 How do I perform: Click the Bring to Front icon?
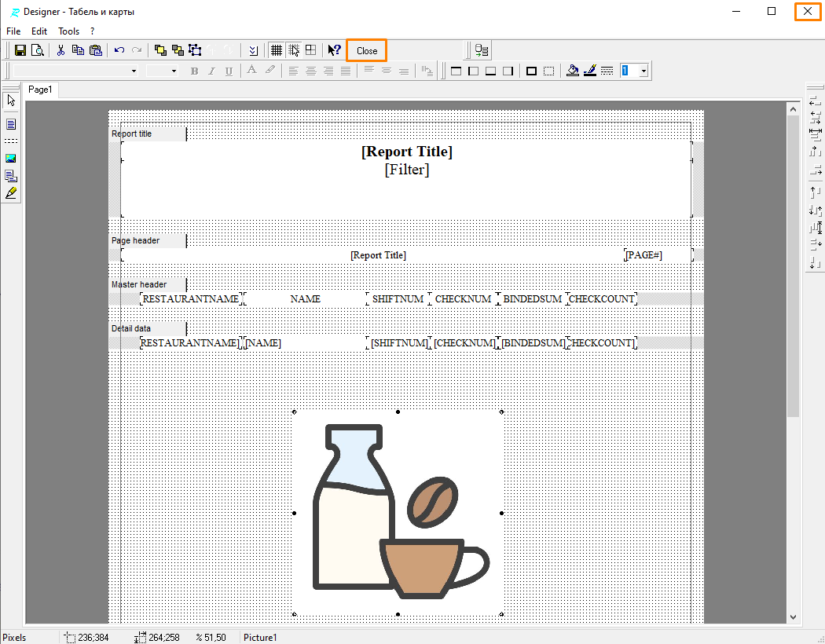(x=160, y=50)
